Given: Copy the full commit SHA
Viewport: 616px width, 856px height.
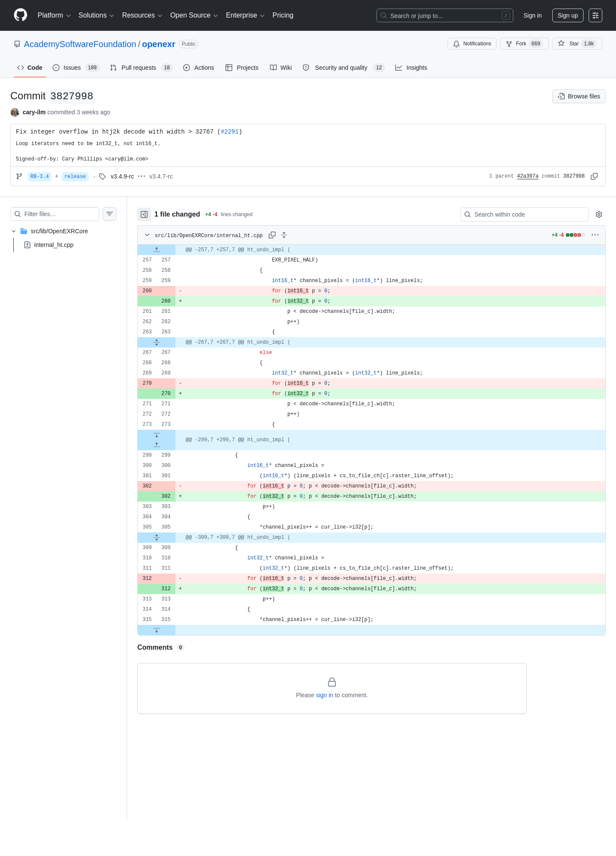Looking at the screenshot, I should coord(594,176).
